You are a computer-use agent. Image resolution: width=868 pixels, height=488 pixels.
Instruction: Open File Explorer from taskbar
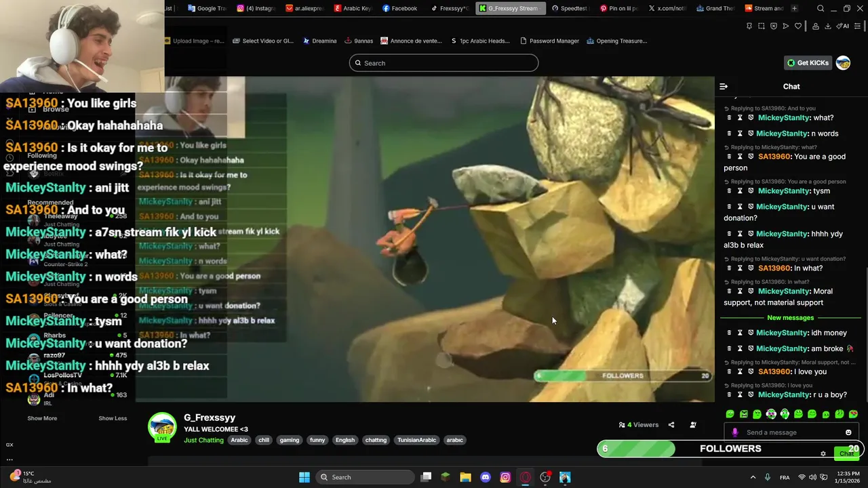pos(465,477)
